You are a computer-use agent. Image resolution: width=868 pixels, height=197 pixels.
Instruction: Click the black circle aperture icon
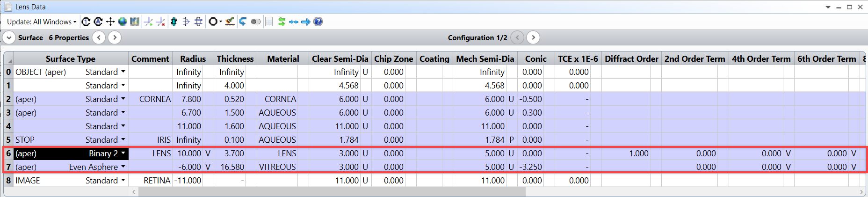tap(213, 22)
